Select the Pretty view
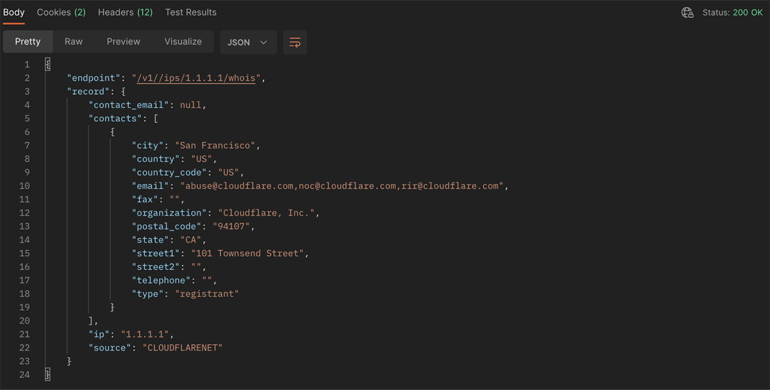The height and width of the screenshot is (390, 770). (x=28, y=42)
